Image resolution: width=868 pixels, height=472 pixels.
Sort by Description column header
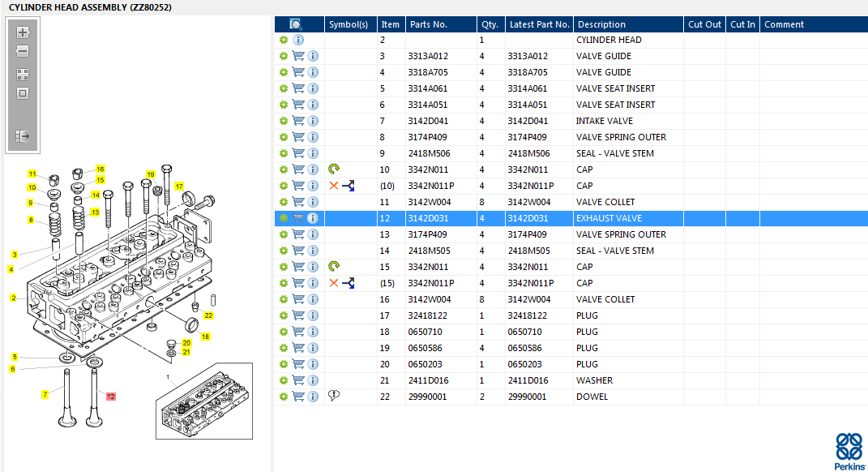[x=628, y=24]
